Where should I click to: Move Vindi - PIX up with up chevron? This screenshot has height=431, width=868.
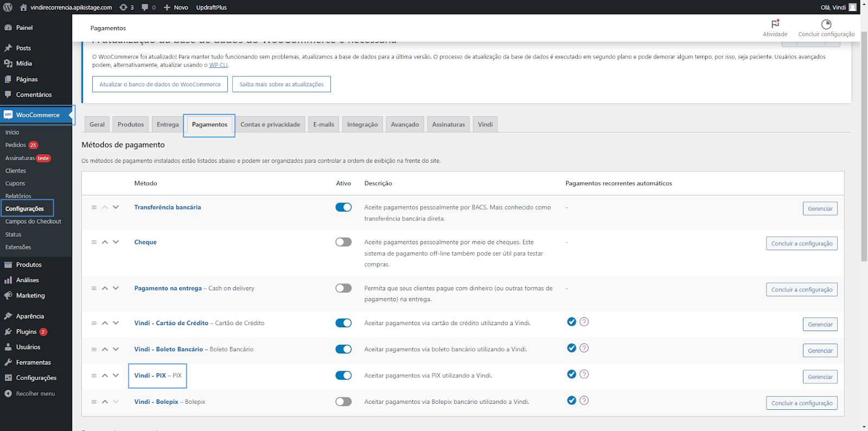point(105,376)
